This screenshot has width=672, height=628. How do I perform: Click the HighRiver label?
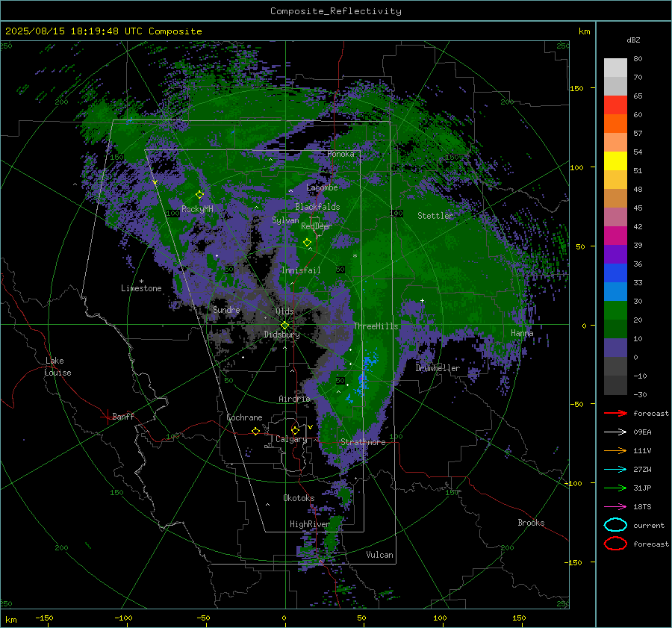coord(309,524)
